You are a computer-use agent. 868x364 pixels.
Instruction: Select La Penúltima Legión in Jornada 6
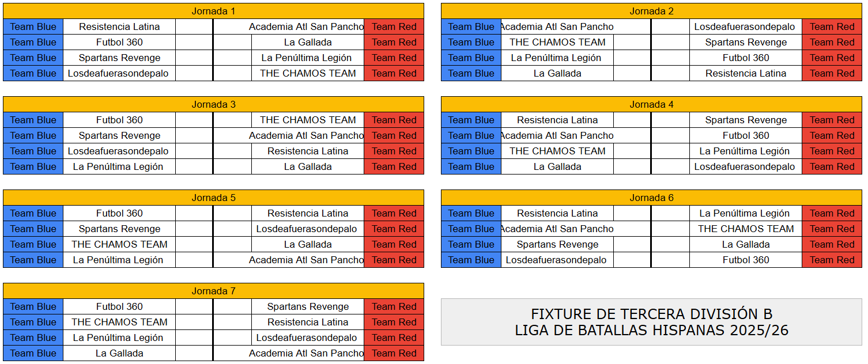[746, 213]
